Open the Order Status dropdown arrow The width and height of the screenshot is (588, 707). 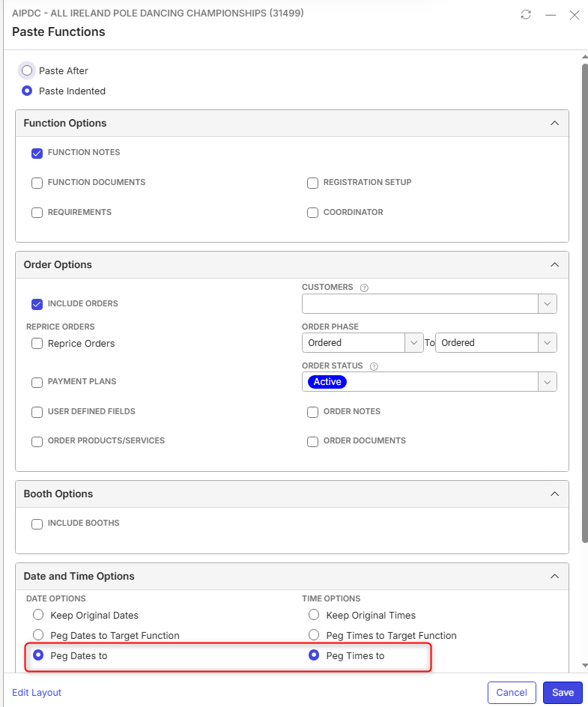coord(548,382)
